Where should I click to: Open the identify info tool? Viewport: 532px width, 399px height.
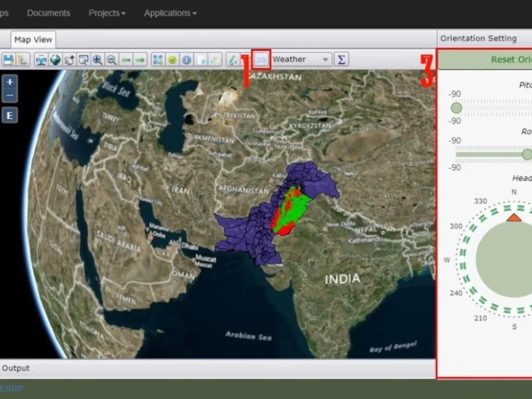pos(186,60)
